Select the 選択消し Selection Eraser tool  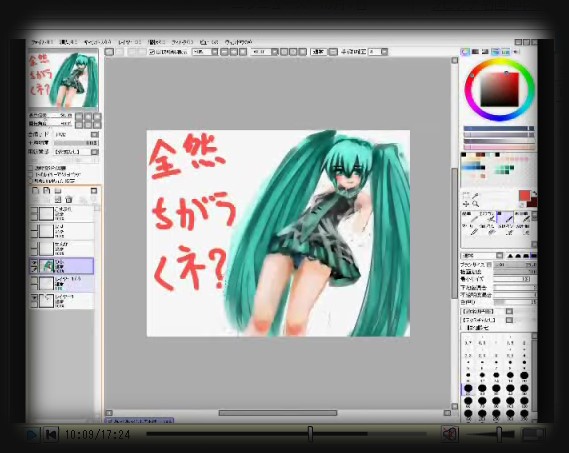click(523, 229)
